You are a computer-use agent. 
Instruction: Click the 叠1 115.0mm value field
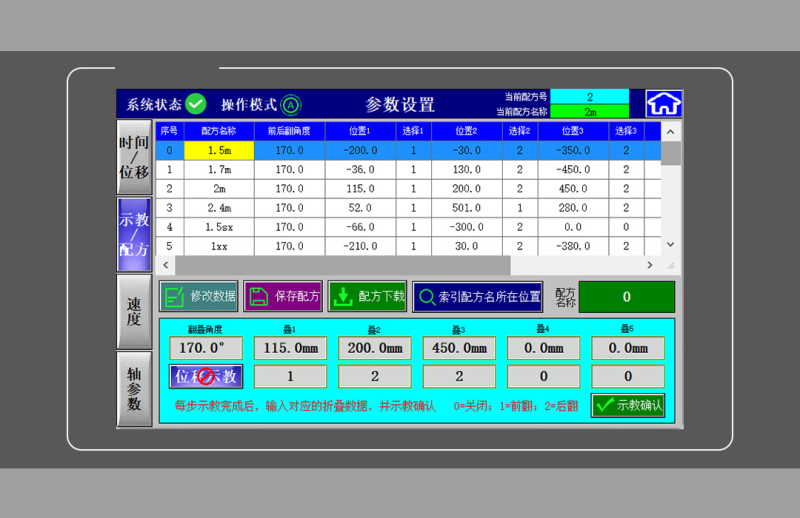[x=290, y=348]
